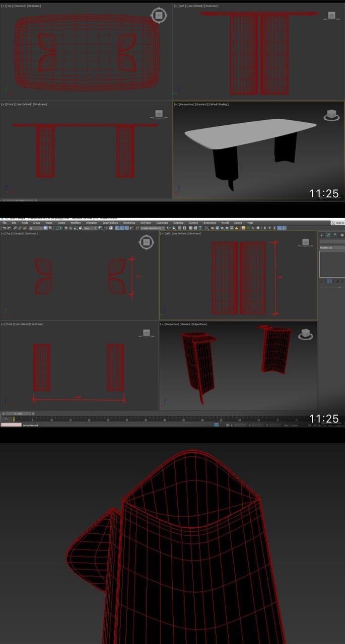
Task: Toggle Keyboard Shortcut Override
Action: coord(110,228)
